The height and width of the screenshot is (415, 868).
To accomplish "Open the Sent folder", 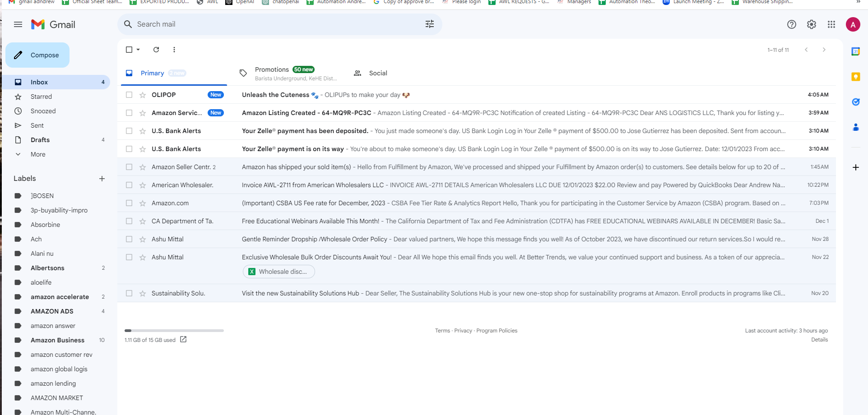I will point(56,125).
